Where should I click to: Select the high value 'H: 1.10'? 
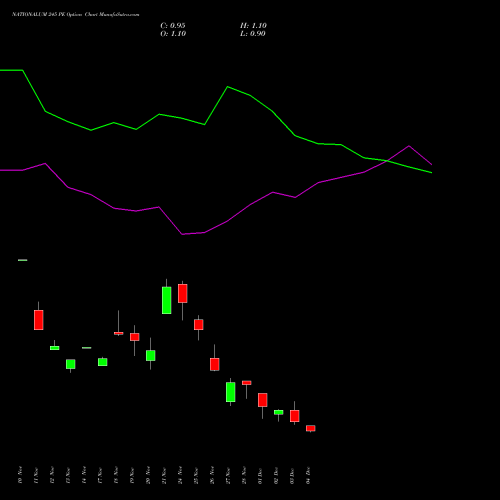pos(253,26)
